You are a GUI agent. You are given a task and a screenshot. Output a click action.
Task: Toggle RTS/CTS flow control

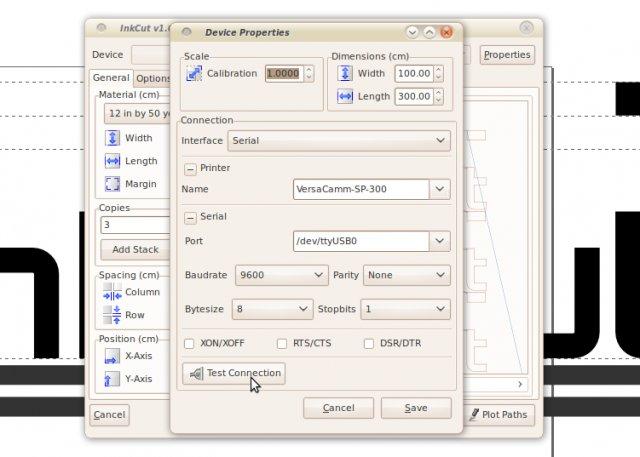[282, 343]
